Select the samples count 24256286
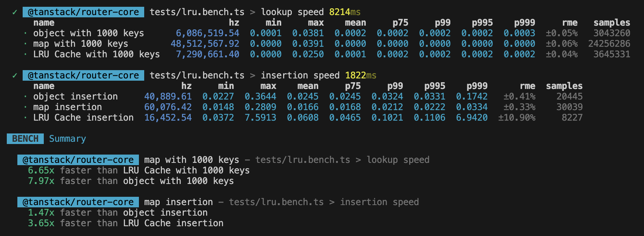The image size is (644, 236). point(609,44)
